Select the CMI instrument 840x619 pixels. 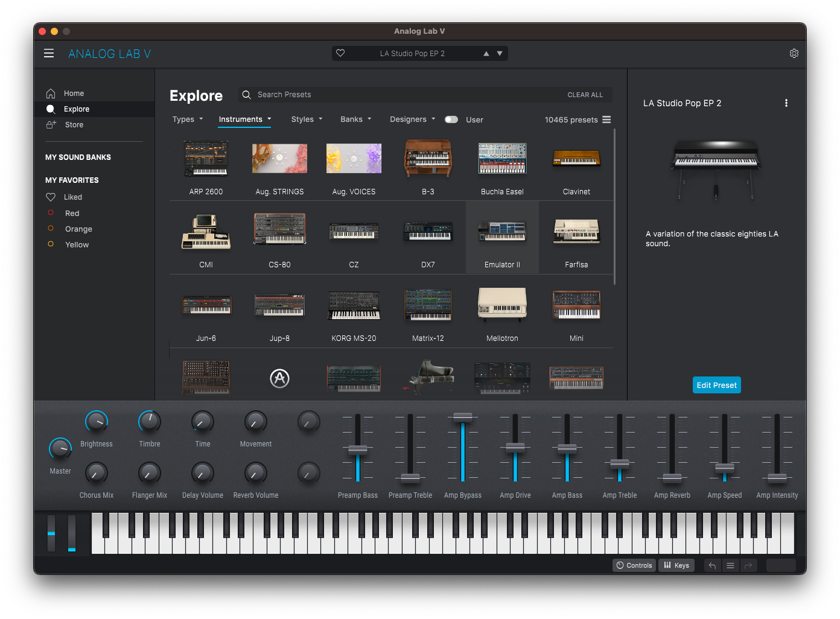(206, 239)
